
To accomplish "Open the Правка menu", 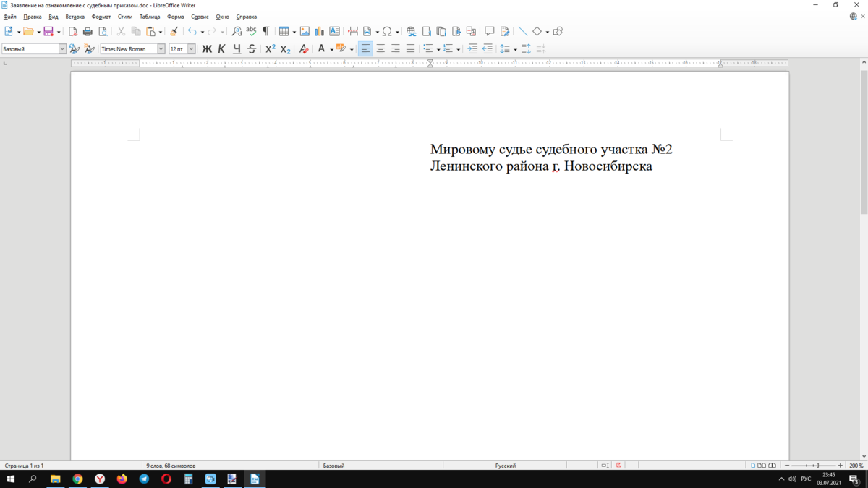I will [x=33, y=17].
